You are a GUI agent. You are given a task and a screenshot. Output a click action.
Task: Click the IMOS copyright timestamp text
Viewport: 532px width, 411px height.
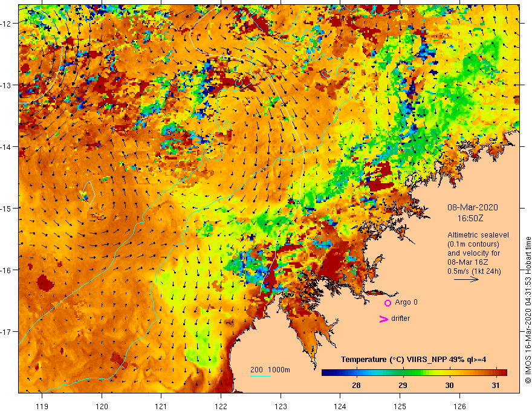[x=528, y=310]
